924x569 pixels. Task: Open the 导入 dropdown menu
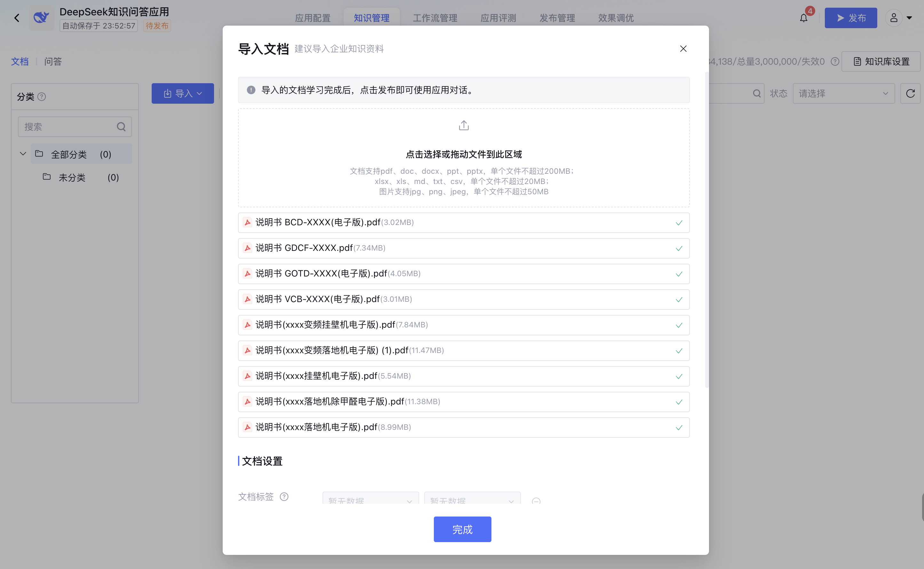[x=183, y=93]
